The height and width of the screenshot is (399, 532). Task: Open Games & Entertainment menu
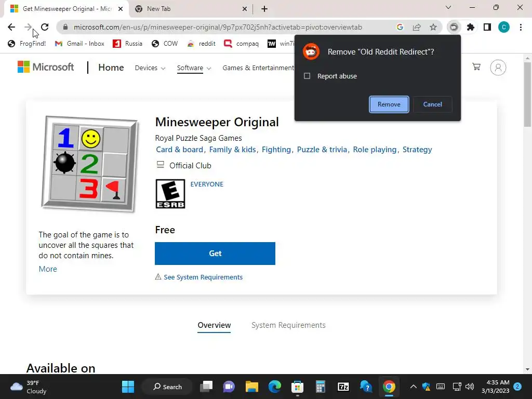(259, 68)
